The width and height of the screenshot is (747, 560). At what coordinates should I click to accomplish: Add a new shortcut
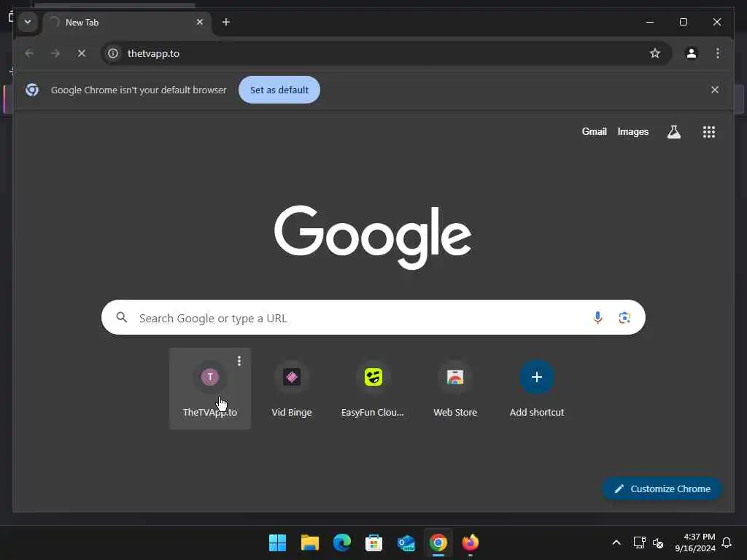tap(537, 389)
